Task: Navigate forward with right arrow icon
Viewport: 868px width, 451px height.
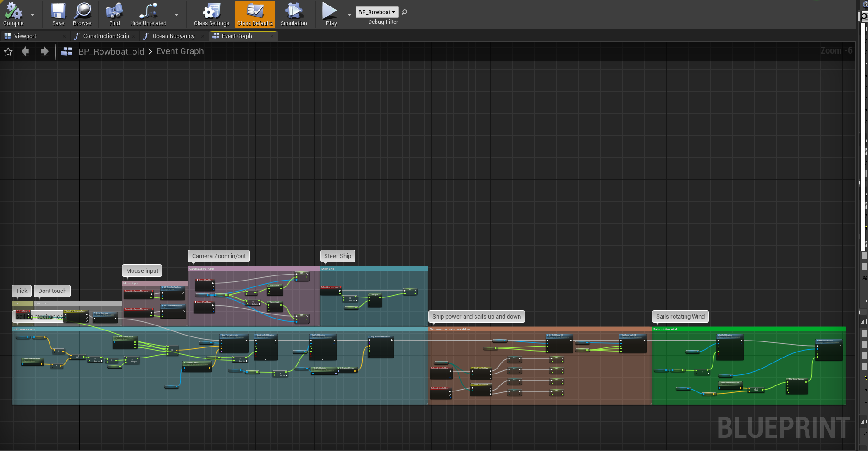Action: pyautogui.click(x=44, y=52)
